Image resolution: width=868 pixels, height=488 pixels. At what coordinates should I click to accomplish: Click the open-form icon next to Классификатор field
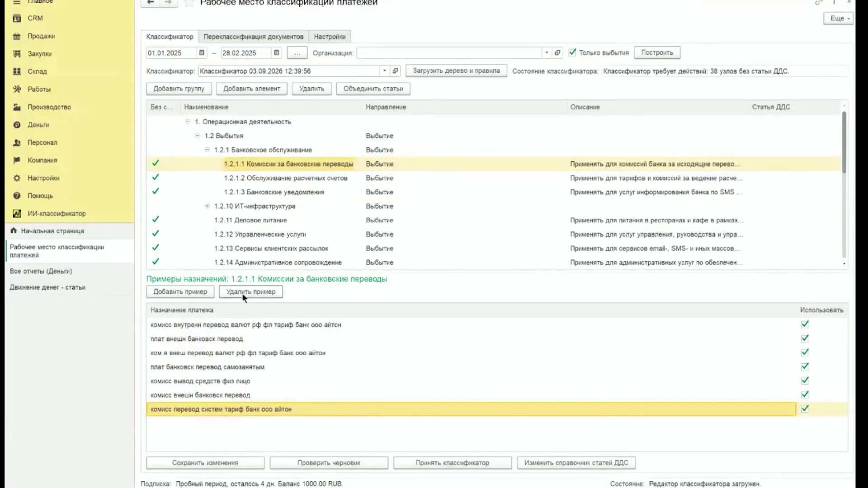[x=395, y=71]
